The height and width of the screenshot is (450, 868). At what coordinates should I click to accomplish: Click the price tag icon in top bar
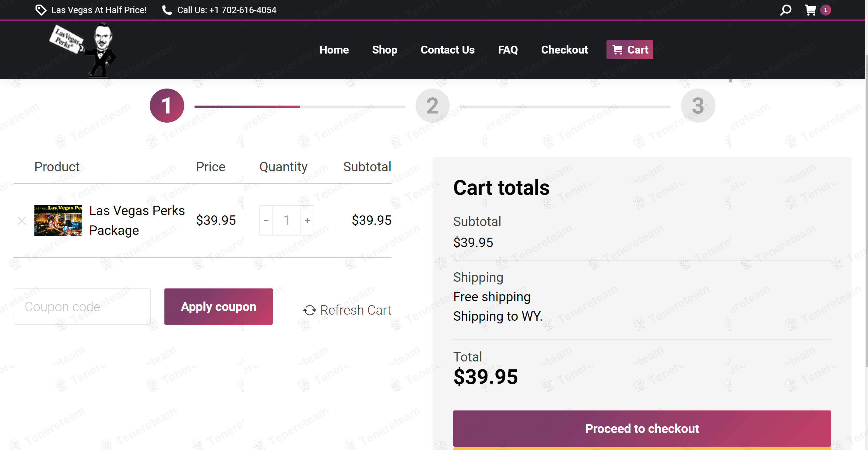pyautogui.click(x=41, y=10)
